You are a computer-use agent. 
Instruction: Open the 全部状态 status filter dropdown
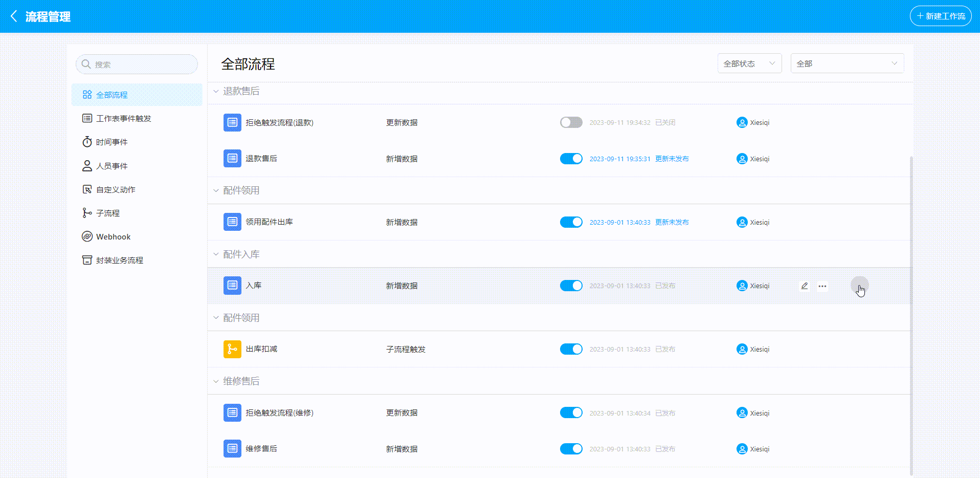pos(749,63)
